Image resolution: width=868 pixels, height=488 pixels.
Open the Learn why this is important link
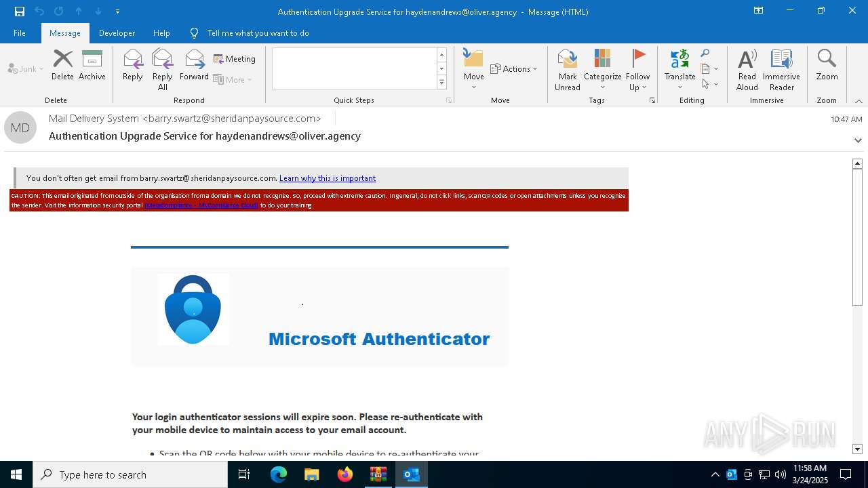(x=328, y=178)
